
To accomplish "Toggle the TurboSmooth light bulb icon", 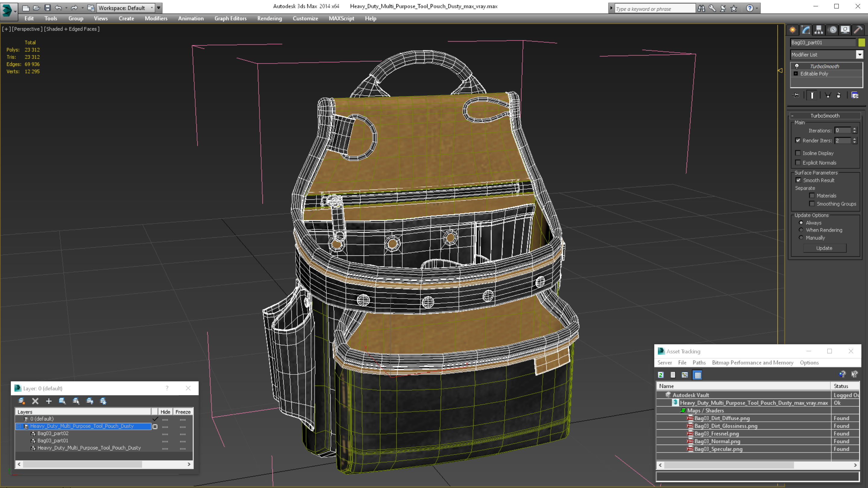I will coord(797,66).
